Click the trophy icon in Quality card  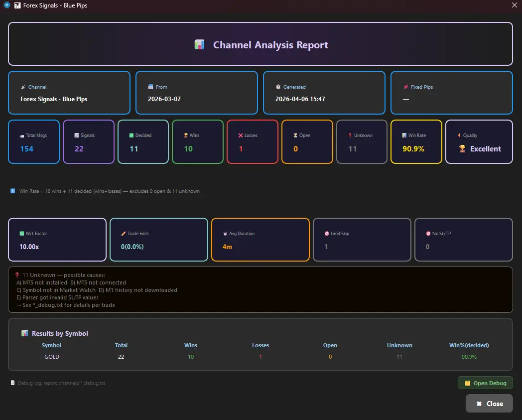(462, 149)
